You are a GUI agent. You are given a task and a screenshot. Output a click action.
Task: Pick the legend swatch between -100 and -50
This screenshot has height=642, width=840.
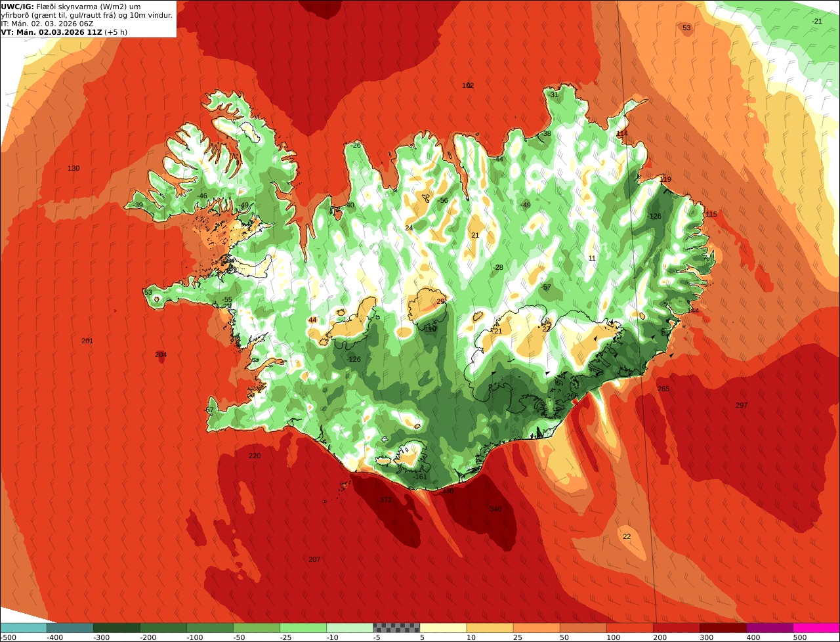(x=209, y=628)
